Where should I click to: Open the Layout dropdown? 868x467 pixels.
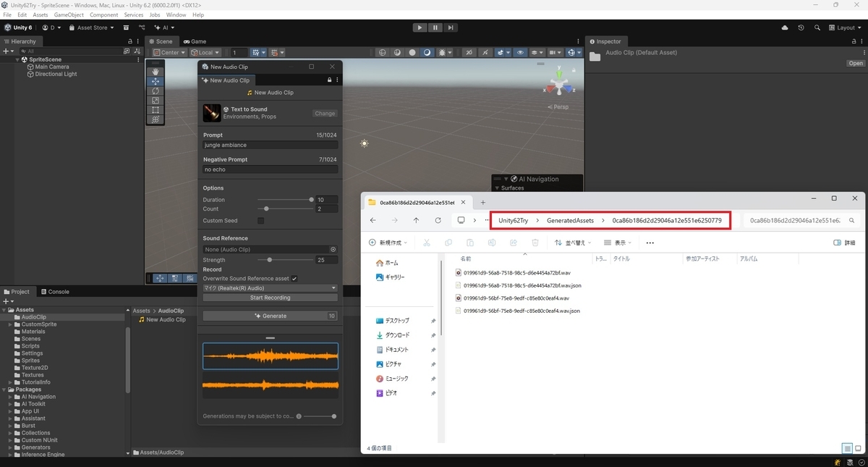click(x=846, y=28)
